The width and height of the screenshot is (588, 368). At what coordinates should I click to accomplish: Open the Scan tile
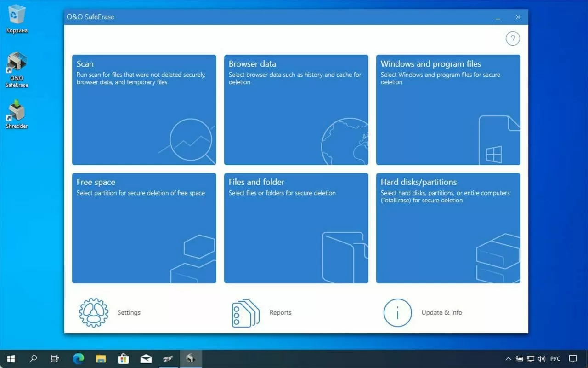click(144, 110)
